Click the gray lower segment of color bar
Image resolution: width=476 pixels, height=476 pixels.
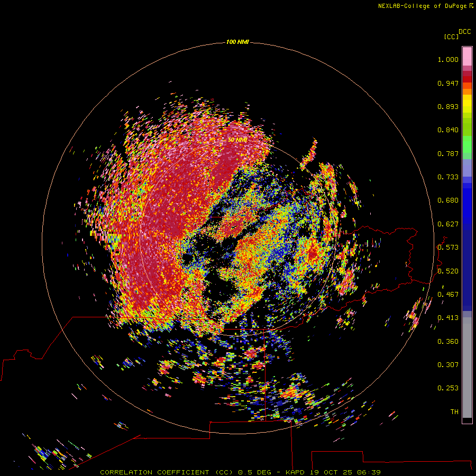[467, 368]
